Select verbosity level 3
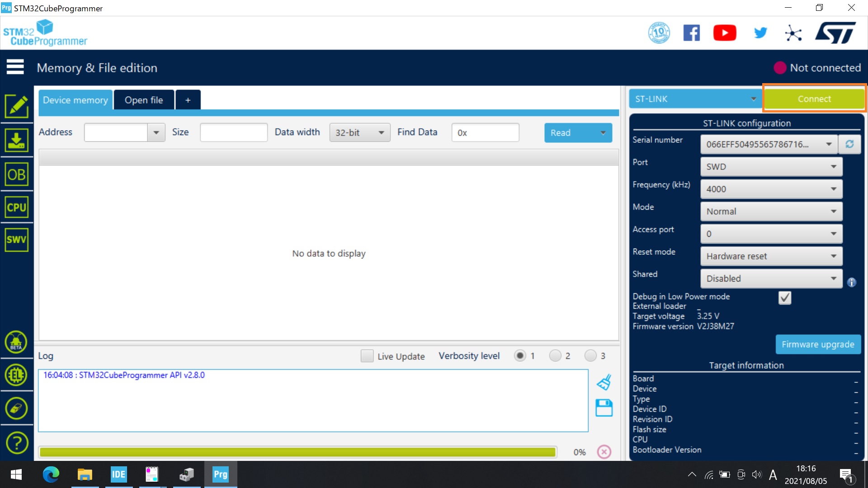Image resolution: width=868 pixels, height=488 pixels. tap(590, 356)
